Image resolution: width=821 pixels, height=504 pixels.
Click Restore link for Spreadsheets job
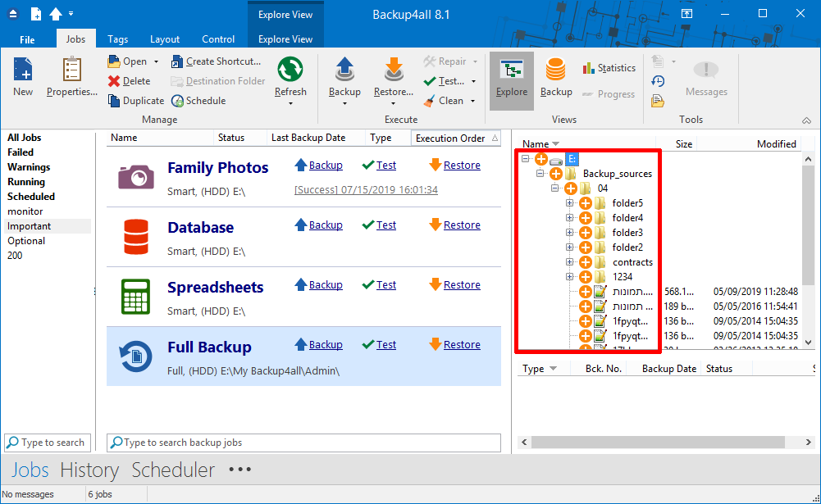click(x=462, y=285)
